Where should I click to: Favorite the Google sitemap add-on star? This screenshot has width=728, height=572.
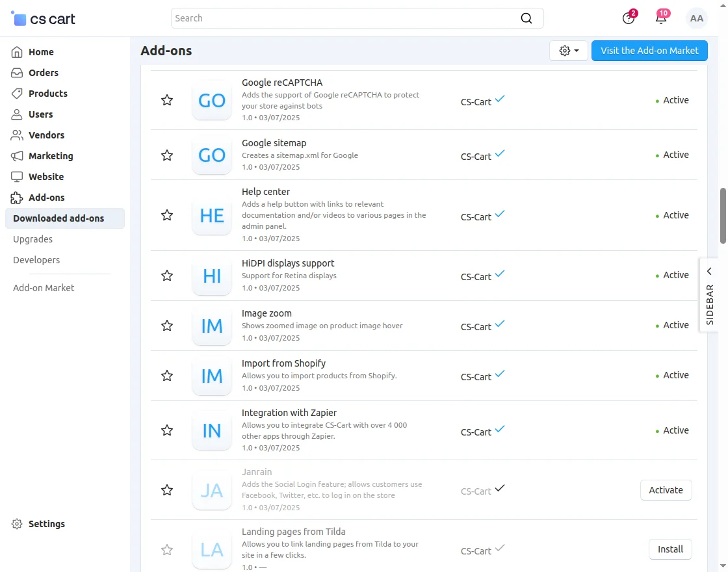[167, 155]
